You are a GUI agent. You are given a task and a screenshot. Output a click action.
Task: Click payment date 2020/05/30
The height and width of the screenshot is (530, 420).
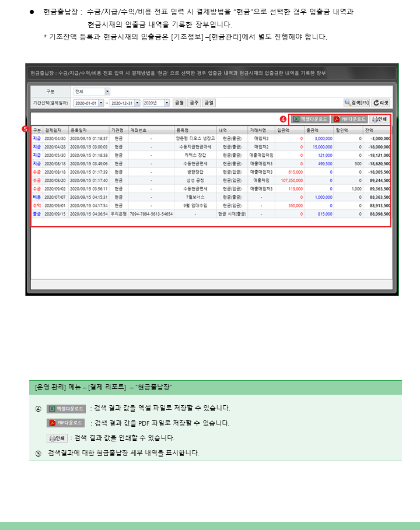pos(55,155)
